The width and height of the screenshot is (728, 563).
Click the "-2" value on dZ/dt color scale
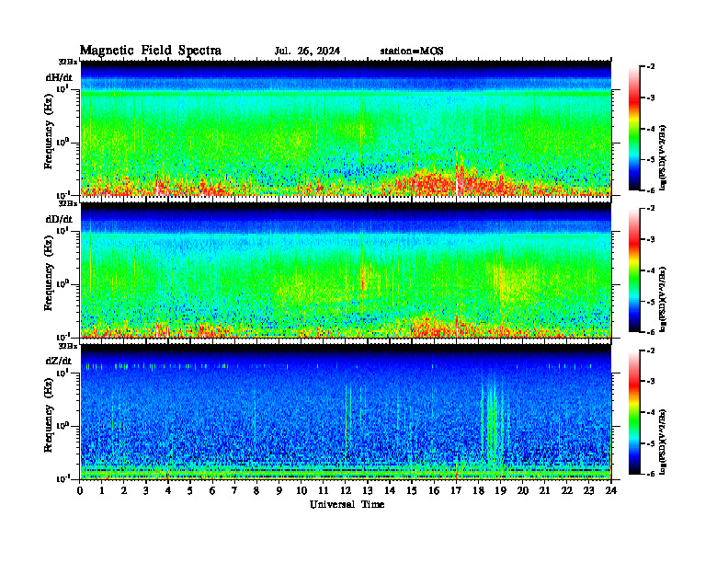coord(651,350)
